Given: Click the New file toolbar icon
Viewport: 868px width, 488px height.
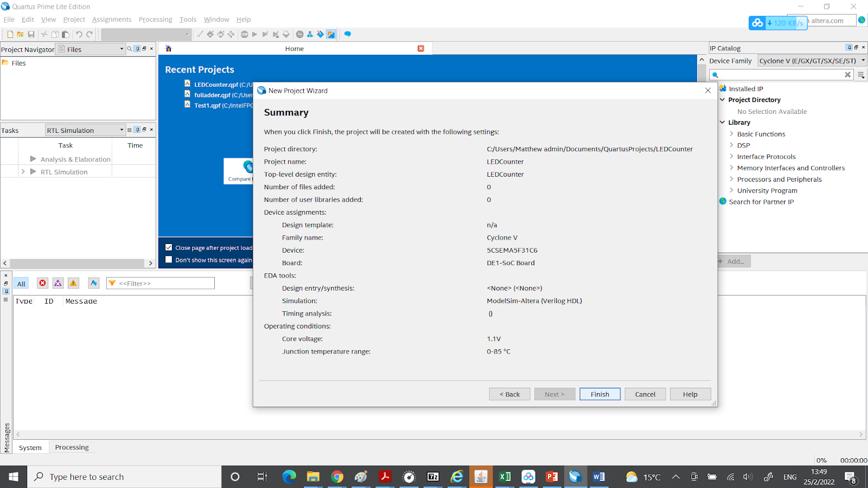Looking at the screenshot, I should click(x=10, y=34).
